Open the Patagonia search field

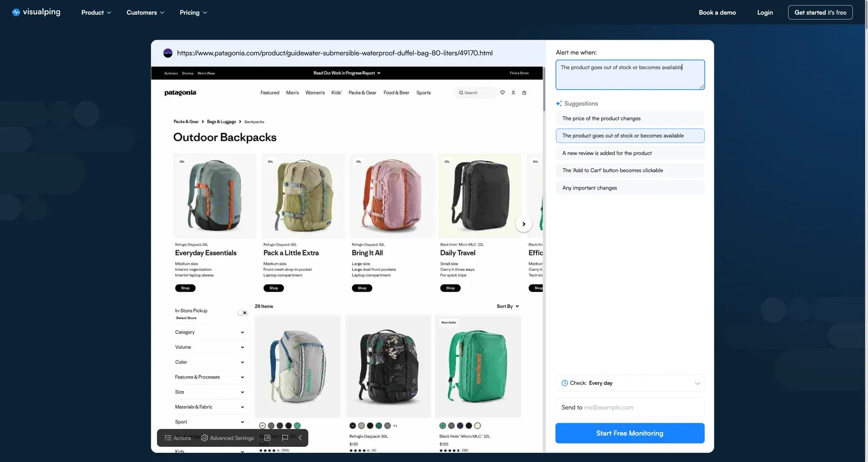point(475,93)
